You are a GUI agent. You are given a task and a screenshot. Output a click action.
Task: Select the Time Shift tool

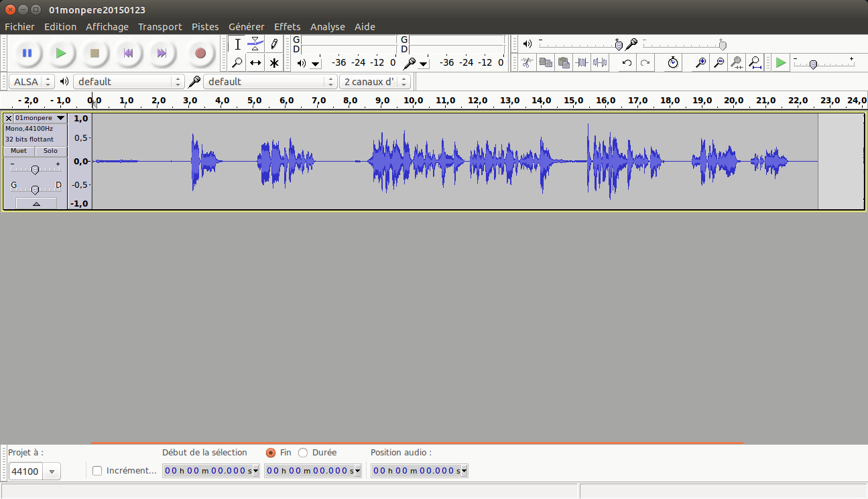coord(255,63)
